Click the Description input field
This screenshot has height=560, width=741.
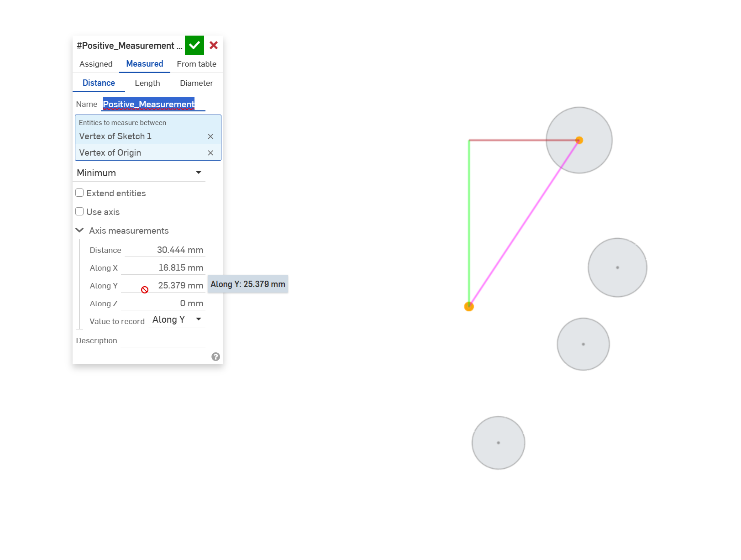point(163,340)
